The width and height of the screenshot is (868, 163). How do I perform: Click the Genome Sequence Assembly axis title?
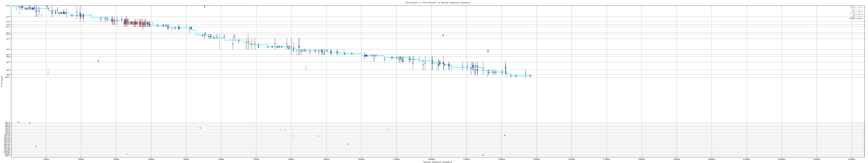click(x=437, y=162)
